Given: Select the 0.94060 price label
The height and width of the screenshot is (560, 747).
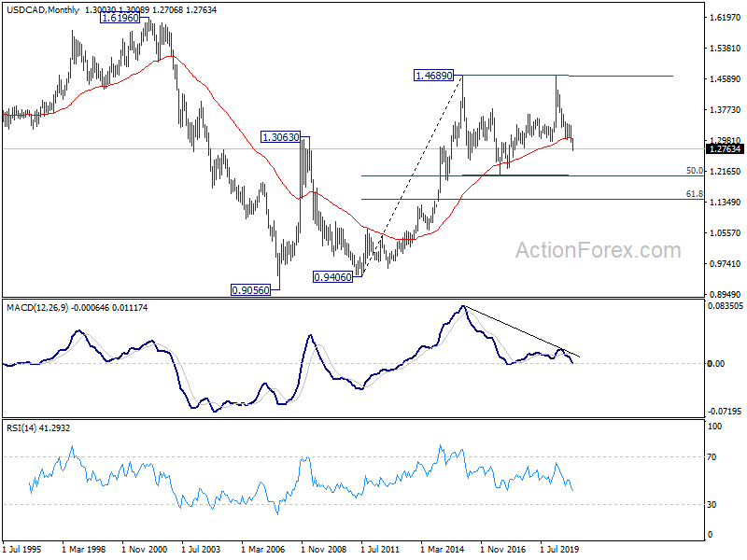Looking at the screenshot, I should (x=332, y=276).
